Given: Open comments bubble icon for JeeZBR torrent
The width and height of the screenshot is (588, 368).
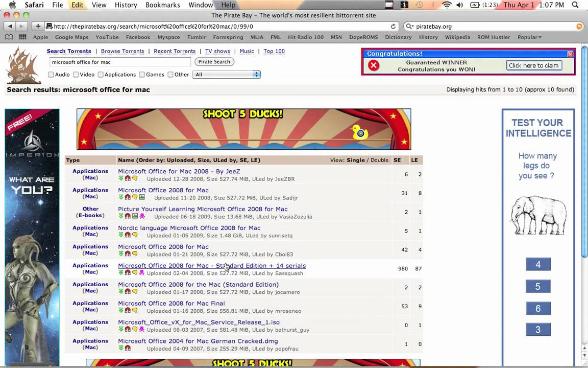Looking at the screenshot, I should click(x=135, y=179).
